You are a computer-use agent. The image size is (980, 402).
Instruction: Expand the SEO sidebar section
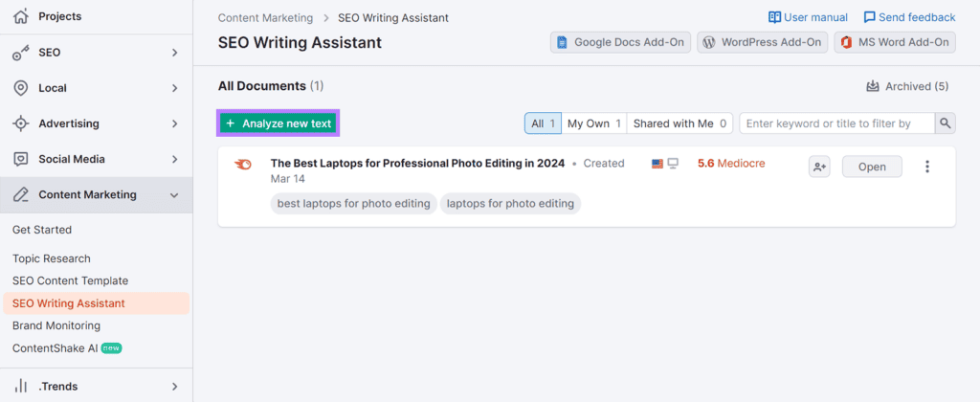pos(174,53)
